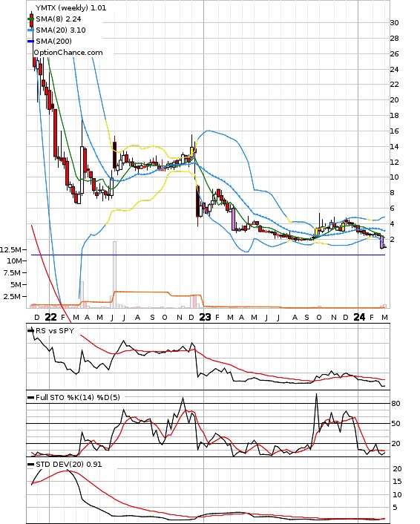The width and height of the screenshot is (420, 524).
Task: Click the 12.5M volume axis label
Action: pos(10,249)
